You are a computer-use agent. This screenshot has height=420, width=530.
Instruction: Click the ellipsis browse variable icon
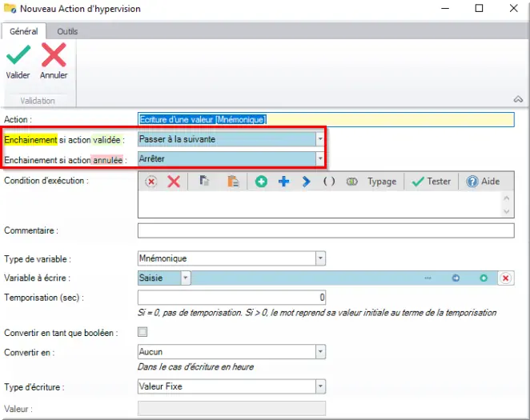[428, 278]
